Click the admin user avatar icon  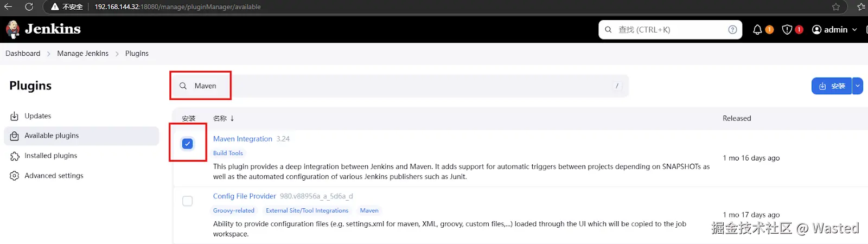[816, 30]
